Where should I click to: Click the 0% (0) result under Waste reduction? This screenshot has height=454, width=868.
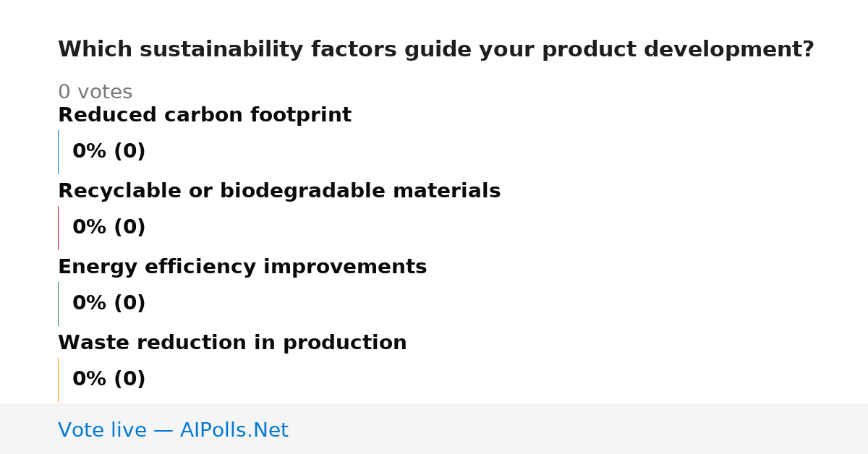[109, 380]
